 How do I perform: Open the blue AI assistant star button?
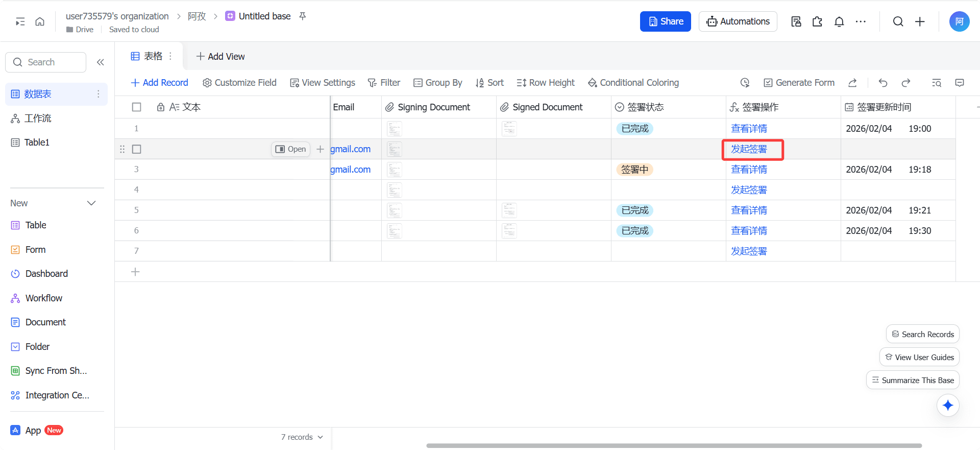pos(948,406)
